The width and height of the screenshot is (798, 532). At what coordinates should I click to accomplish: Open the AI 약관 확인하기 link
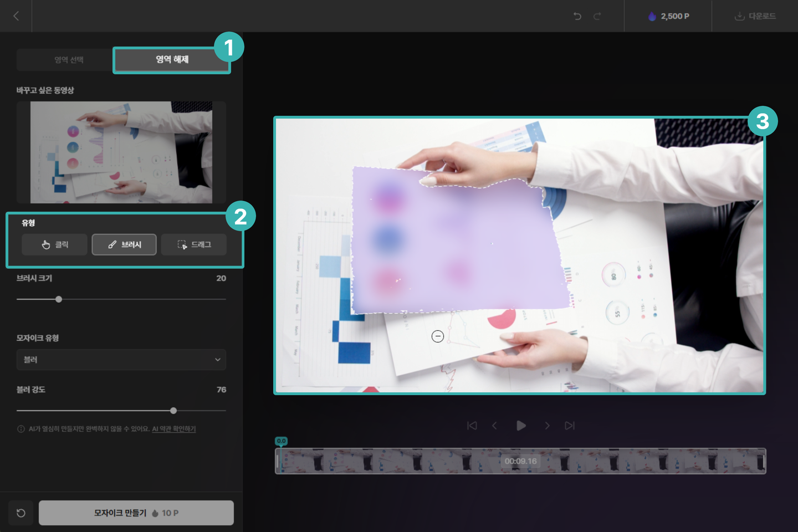click(x=174, y=429)
